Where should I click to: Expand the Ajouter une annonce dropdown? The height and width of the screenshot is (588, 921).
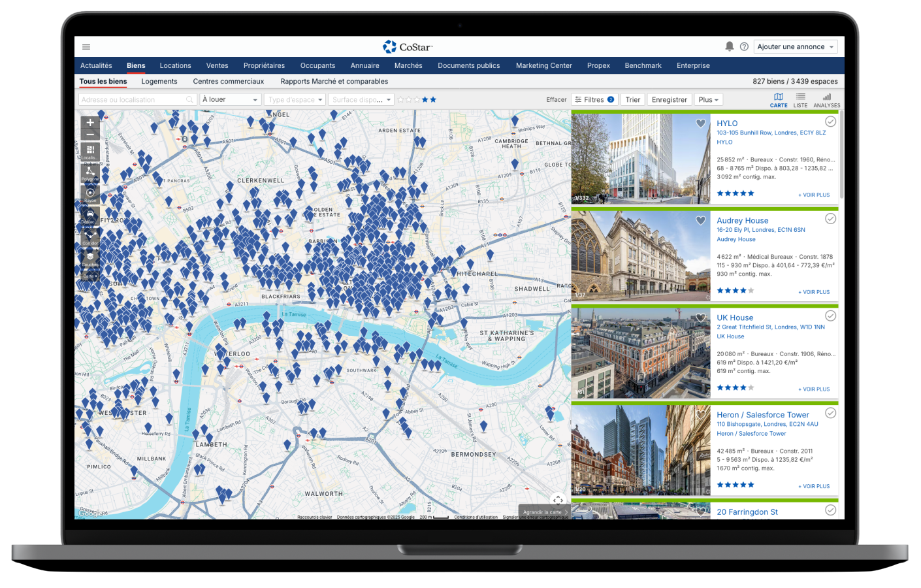click(x=796, y=47)
